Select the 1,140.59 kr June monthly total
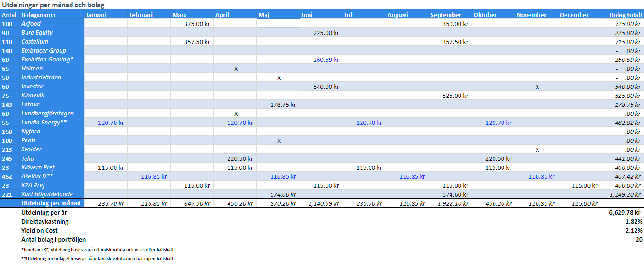This screenshot has width=644, height=263. click(x=321, y=203)
